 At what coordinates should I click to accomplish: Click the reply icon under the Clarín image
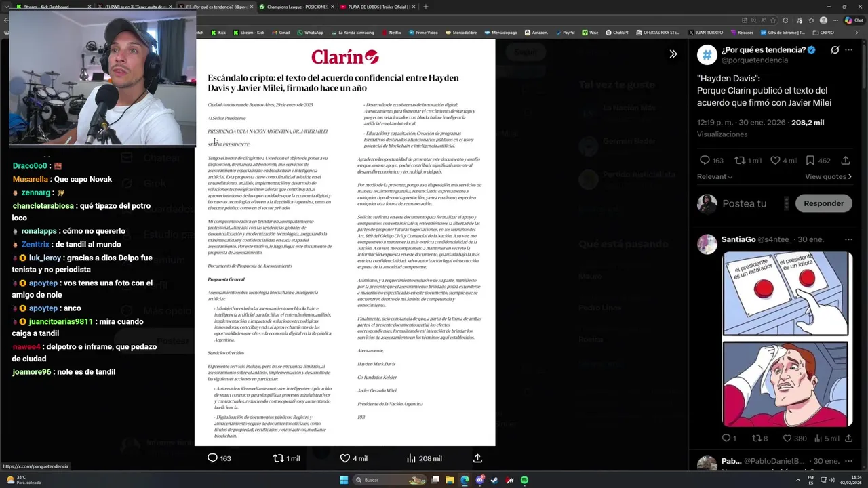tap(212, 458)
